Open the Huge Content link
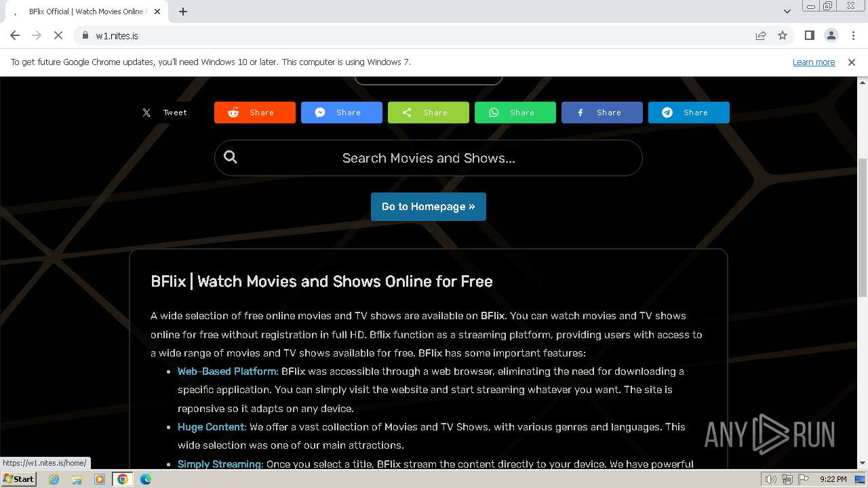Viewport: 868px width, 488px height. (x=212, y=427)
